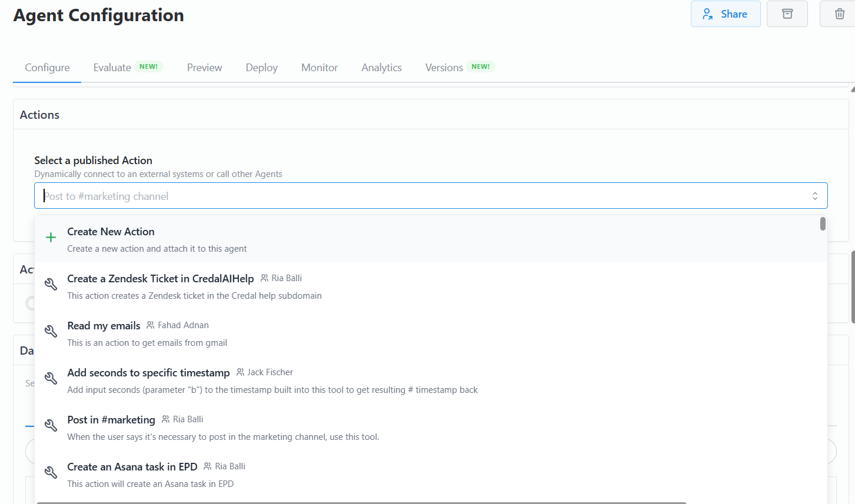This screenshot has width=855, height=504.
Task: Click the Share button
Action: [x=725, y=14]
